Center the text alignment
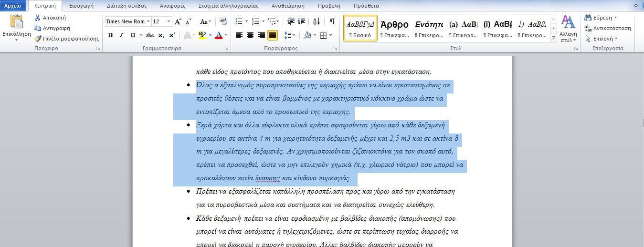644x247 pixels. tap(250, 35)
